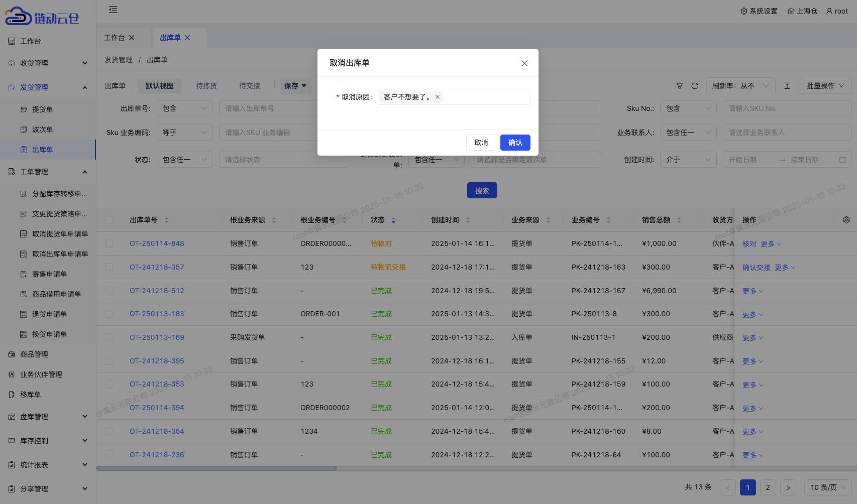Click the root user account icon
The width and height of the screenshot is (857, 504).
[x=828, y=11]
